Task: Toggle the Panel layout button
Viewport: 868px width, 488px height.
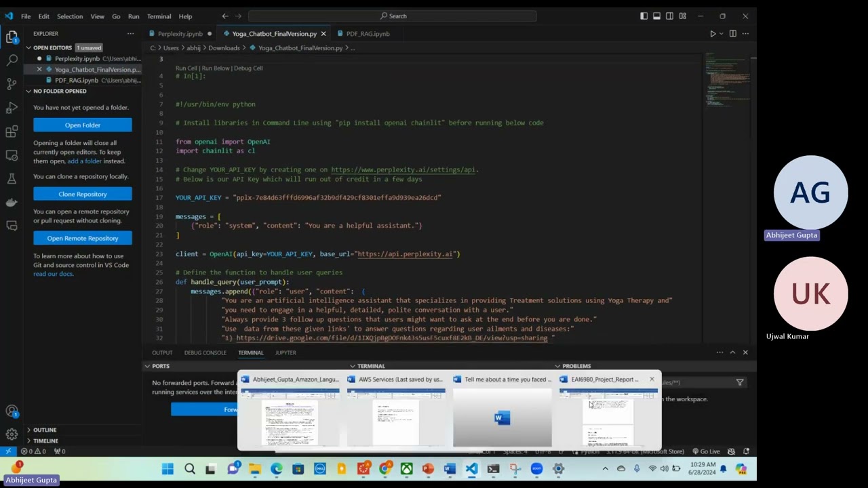Action: pos(656,16)
